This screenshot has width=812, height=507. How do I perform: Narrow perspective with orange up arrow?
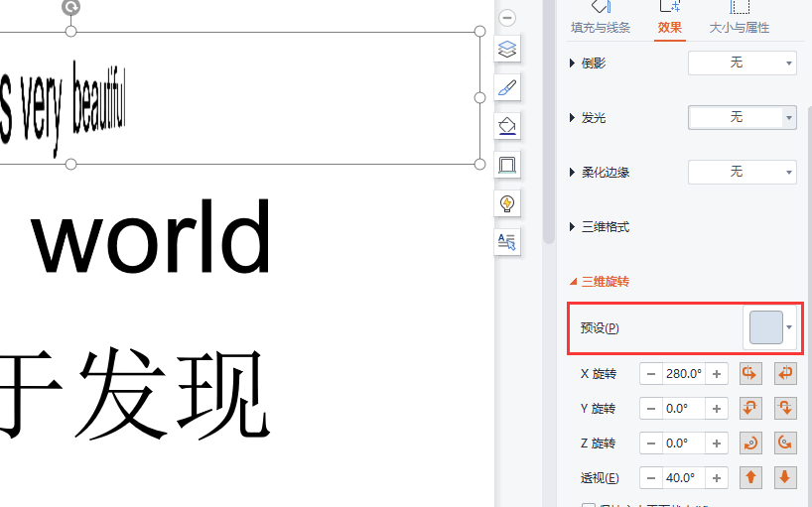pos(750,477)
